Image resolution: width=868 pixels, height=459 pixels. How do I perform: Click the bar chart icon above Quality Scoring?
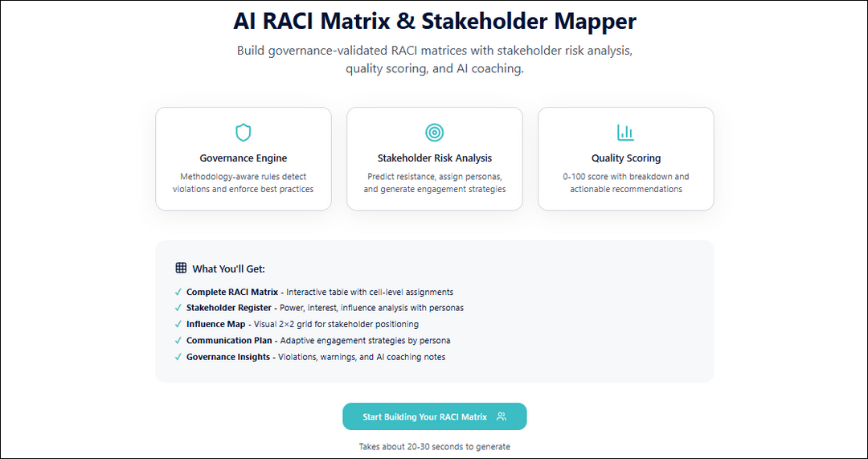coord(625,133)
